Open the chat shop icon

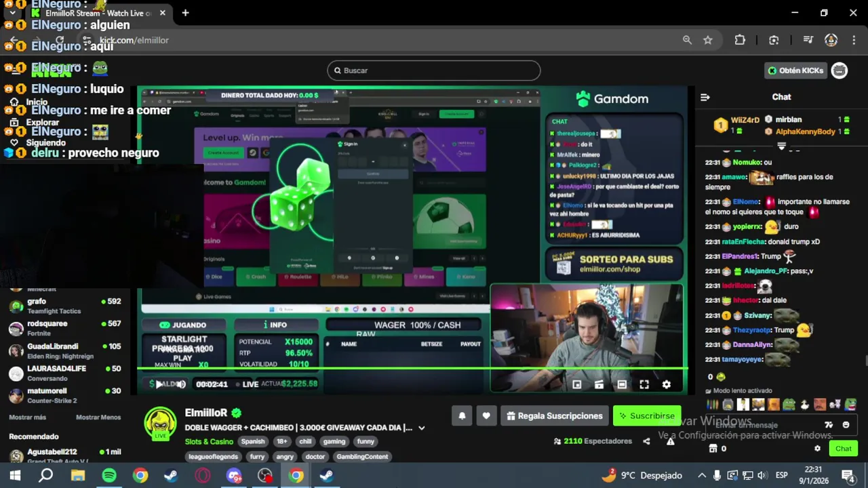[713, 449]
